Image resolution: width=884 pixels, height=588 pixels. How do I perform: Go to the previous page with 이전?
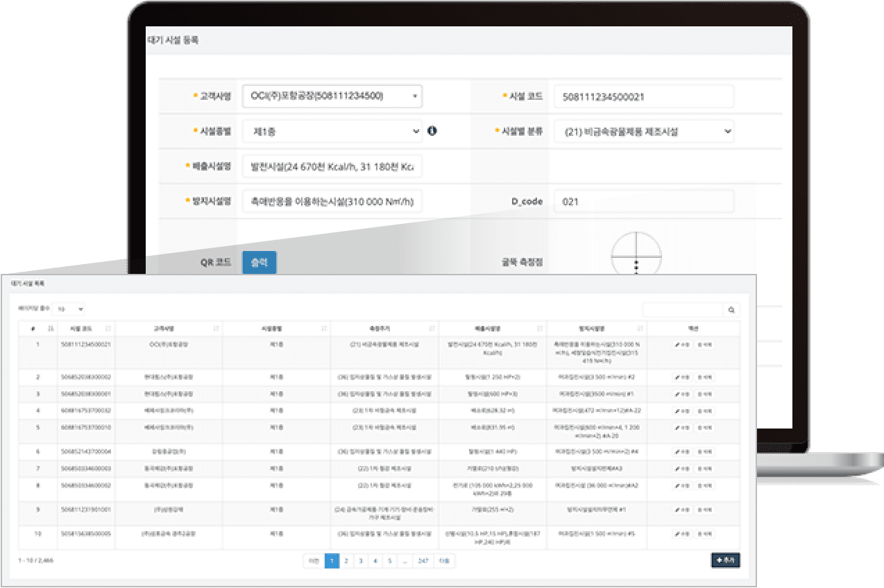(314, 561)
